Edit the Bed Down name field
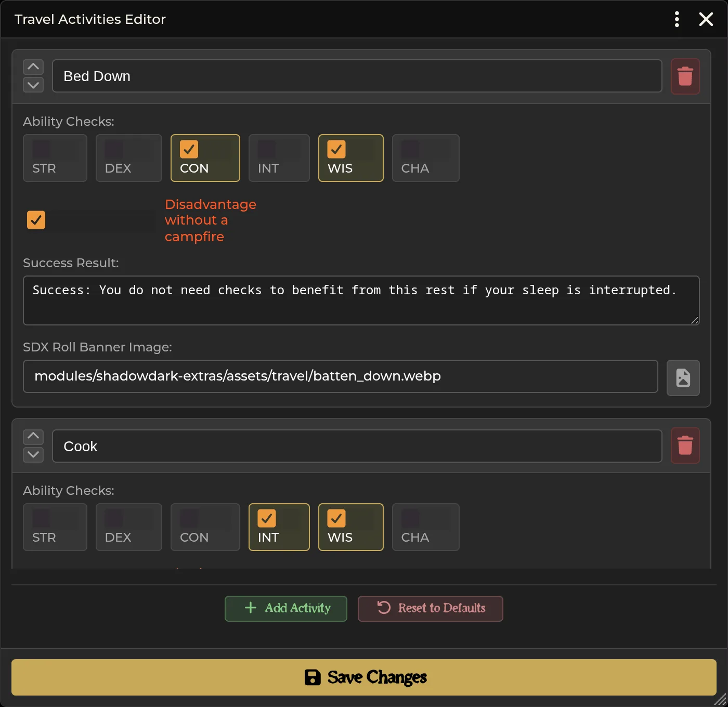The width and height of the screenshot is (728, 707). [357, 76]
